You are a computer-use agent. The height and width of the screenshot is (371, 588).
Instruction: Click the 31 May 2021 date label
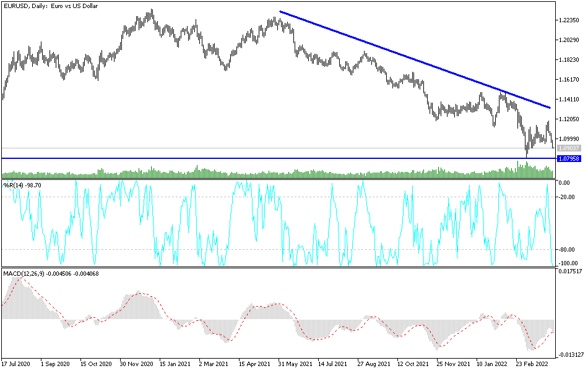click(x=295, y=364)
